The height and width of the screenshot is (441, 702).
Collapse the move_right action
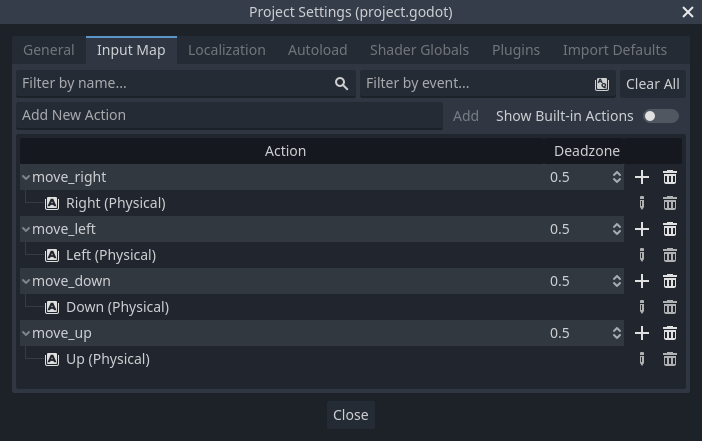[26, 177]
